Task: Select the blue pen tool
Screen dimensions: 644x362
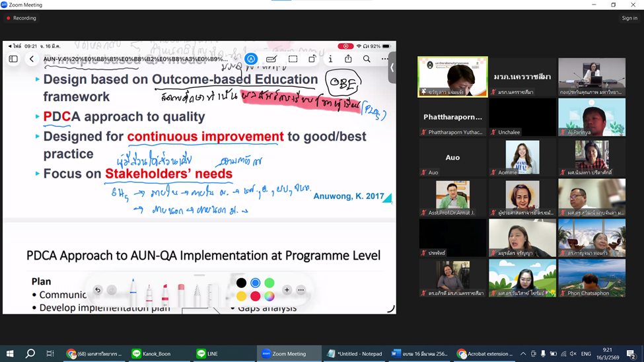Action: tap(131, 291)
